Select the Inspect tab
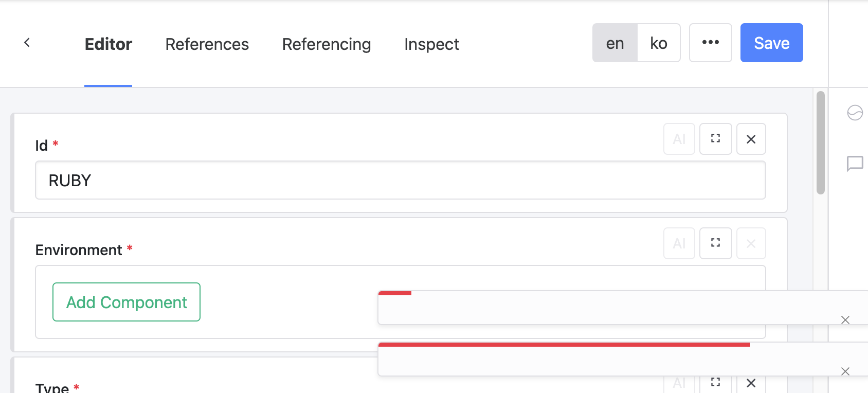The width and height of the screenshot is (868, 393). pyautogui.click(x=432, y=44)
